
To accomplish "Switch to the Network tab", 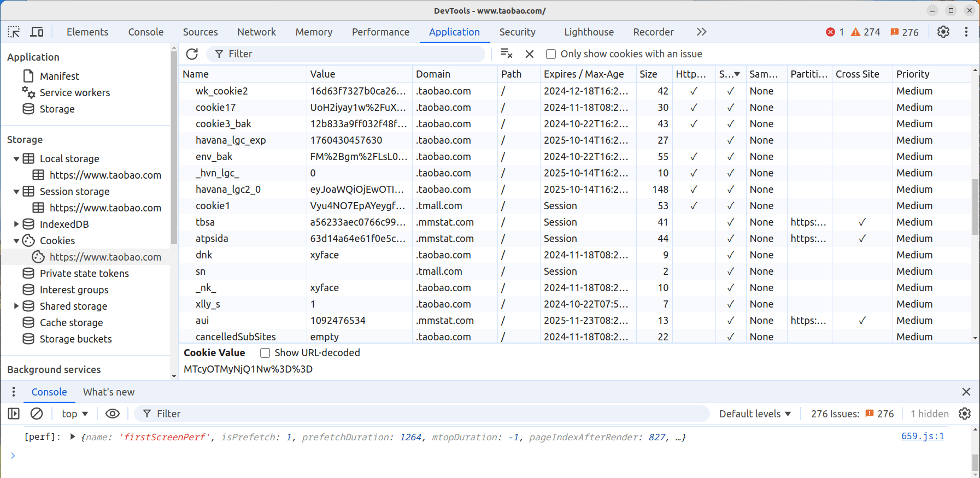I will [x=257, y=32].
